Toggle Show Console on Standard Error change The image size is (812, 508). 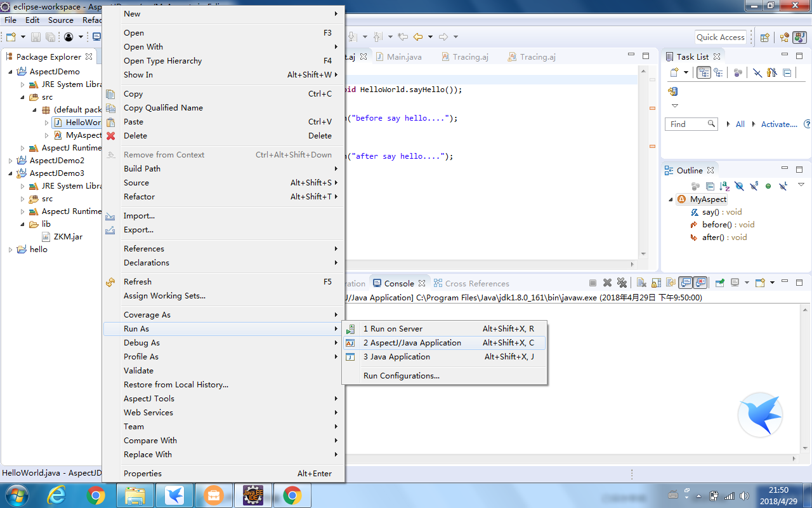[700, 283]
